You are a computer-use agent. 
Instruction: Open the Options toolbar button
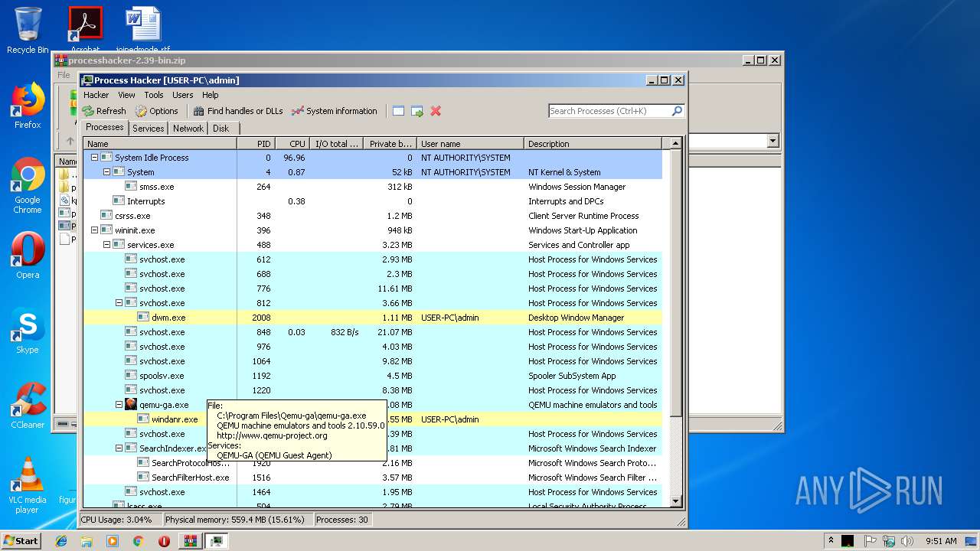(156, 111)
